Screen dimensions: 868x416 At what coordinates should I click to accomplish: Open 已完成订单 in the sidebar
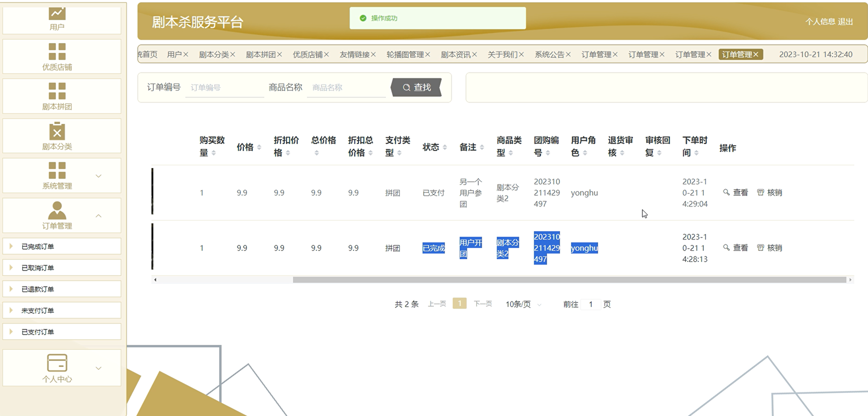pos(62,246)
